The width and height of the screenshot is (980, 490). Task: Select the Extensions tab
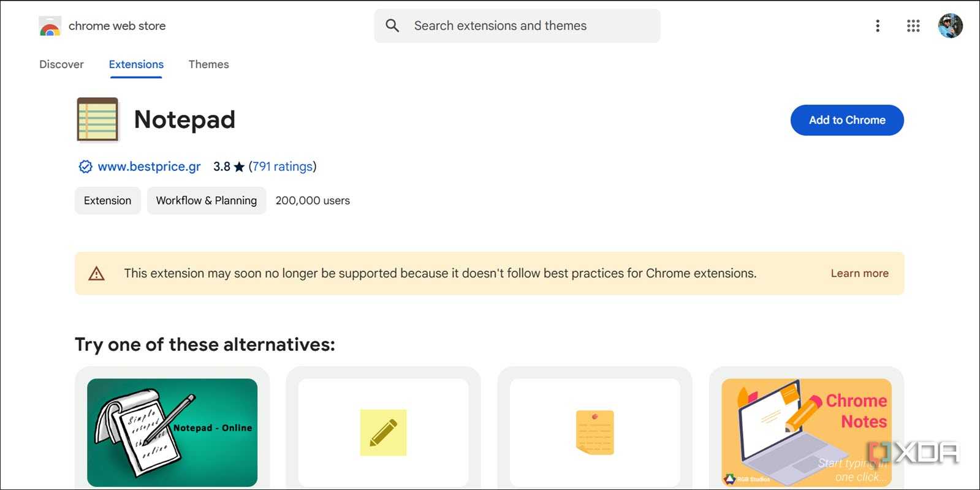136,64
